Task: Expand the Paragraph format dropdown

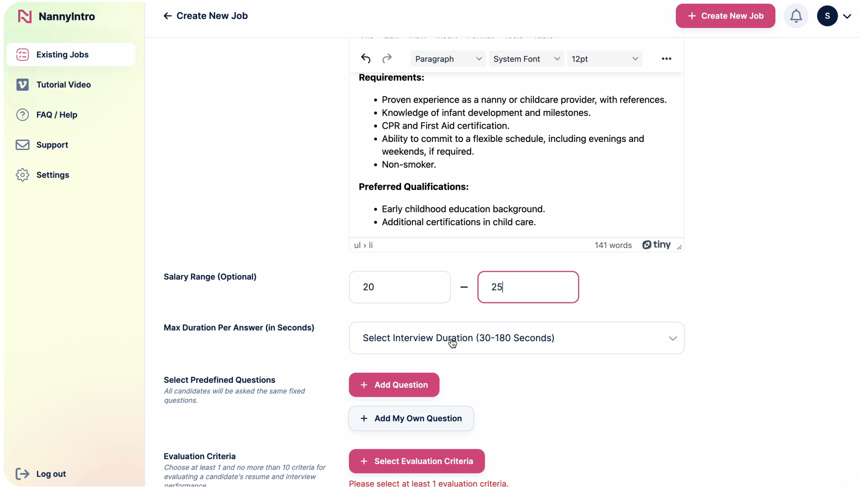Action: pos(448,59)
